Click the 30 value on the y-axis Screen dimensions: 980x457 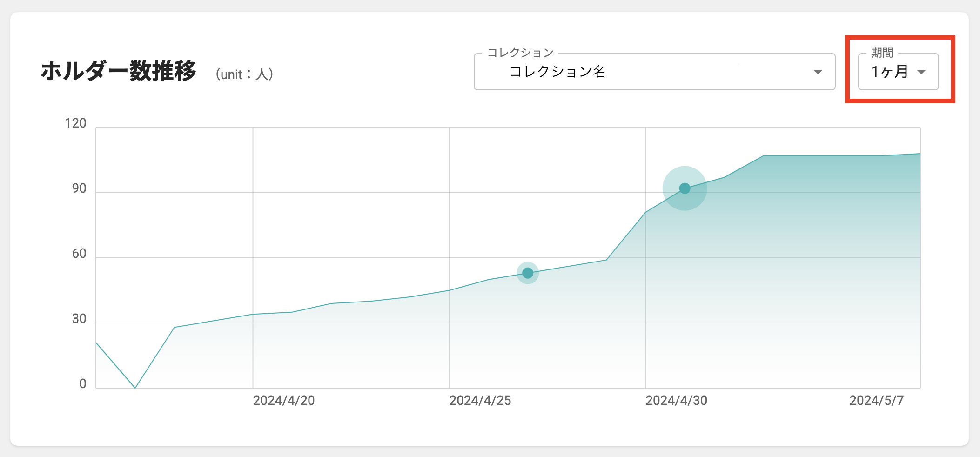pyautogui.click(x=79, y=319)
